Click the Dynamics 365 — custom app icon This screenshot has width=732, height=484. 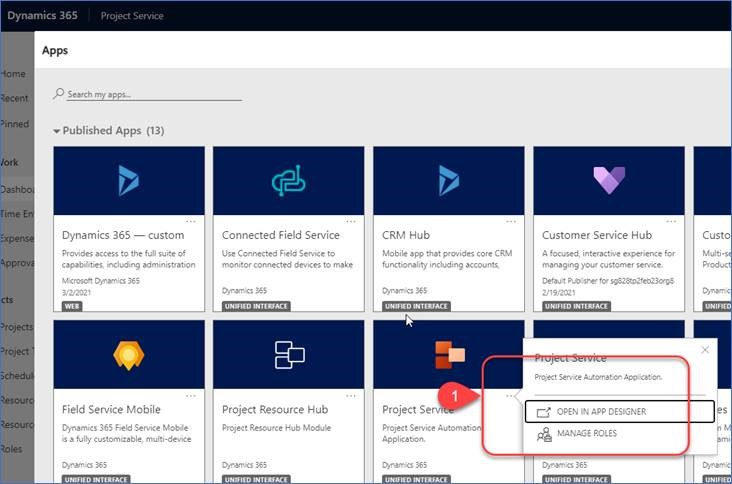coord(129,180)
